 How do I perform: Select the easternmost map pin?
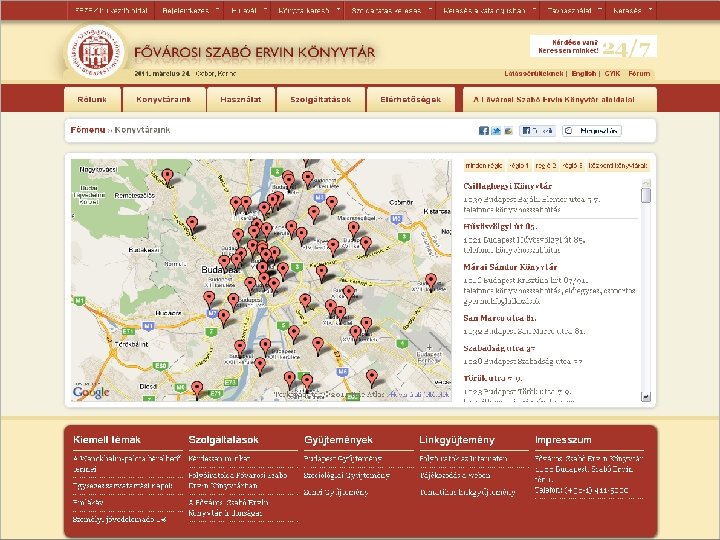(431, 281)
